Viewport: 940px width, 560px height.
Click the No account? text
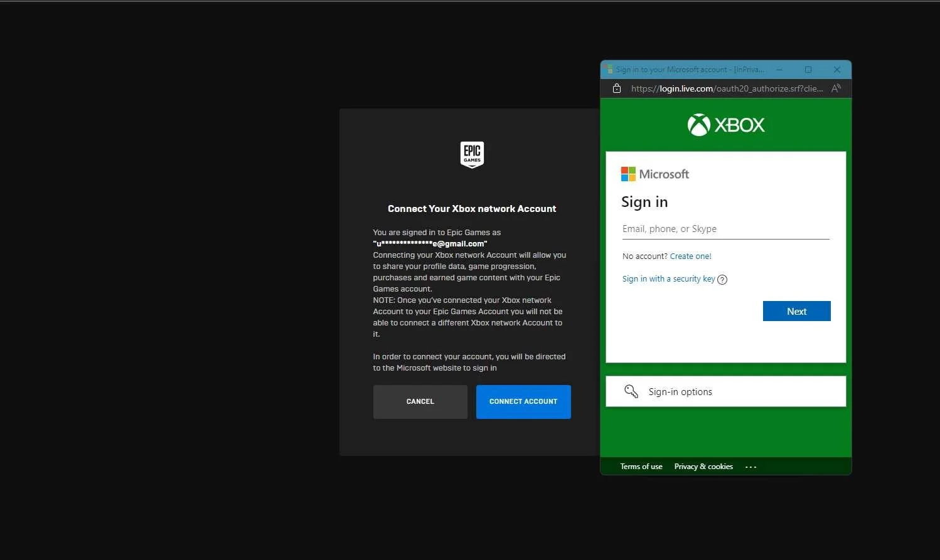tap(644, 256)
